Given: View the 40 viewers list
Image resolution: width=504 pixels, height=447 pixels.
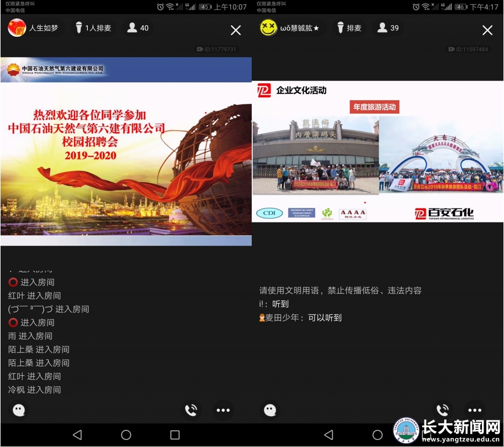Looking at the screenshot, I should point(137,28).
